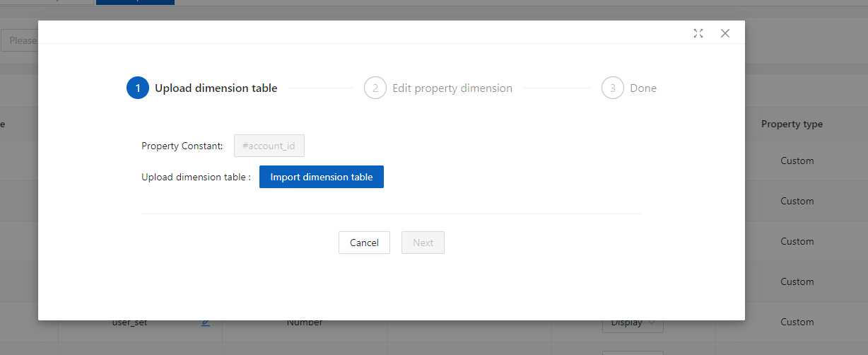Click the step 3 circle indicator
This screenshot has height=355, width=868.
pyautogui.click(x=613, y=88)
